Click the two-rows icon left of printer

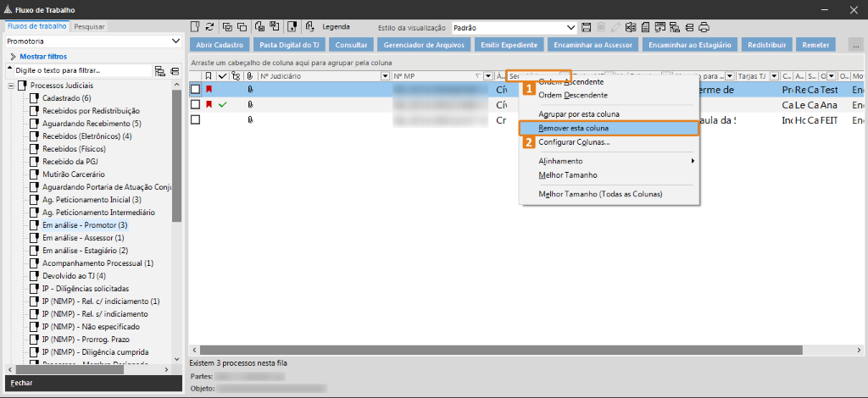[x=689, y=27]
